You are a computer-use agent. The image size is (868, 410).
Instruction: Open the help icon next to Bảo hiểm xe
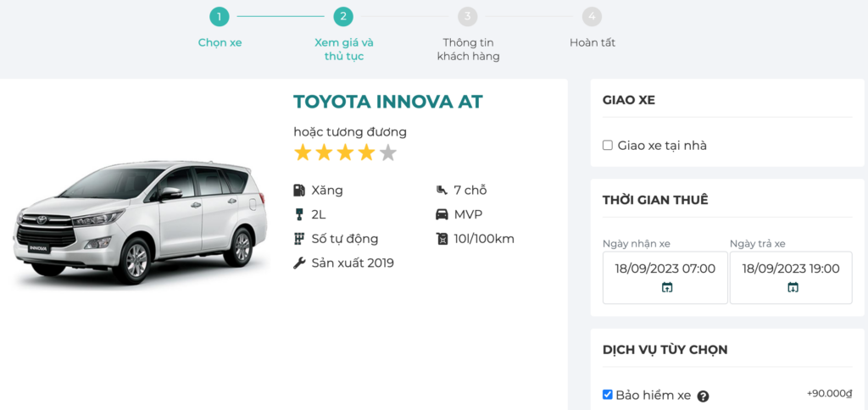(703, 396)
